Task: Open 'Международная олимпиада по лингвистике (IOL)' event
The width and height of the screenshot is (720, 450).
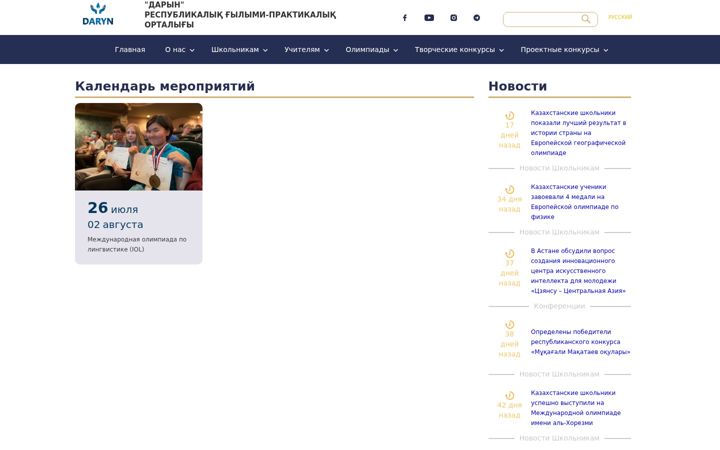Action: [137, 244]
